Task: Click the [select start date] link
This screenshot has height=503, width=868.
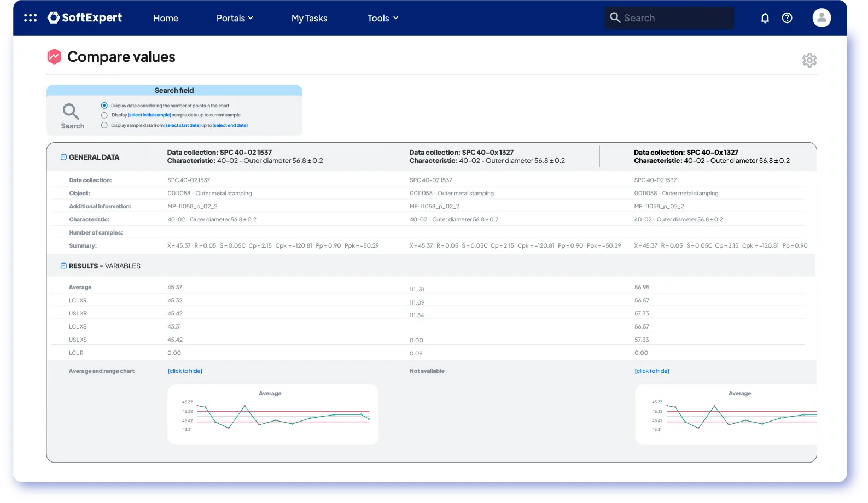Action: (x=182, y=126)
